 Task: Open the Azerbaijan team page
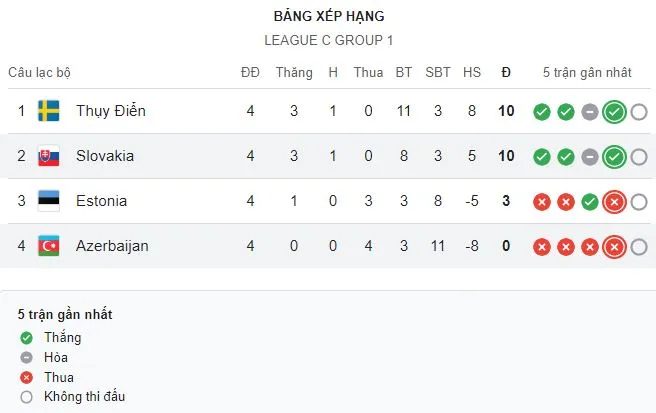click(x=112, y=246)
